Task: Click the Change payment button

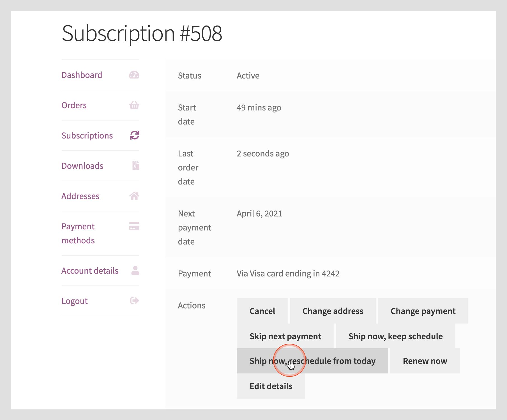Action: point(423,311)
